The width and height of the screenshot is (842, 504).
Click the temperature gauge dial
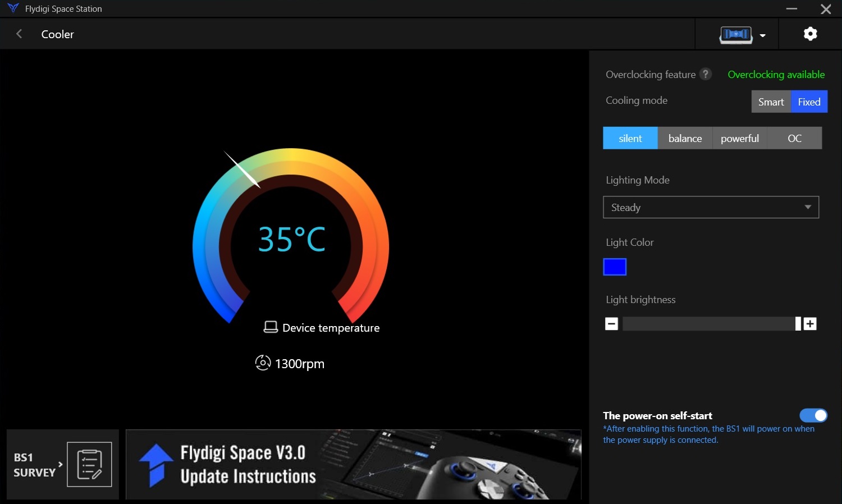coord(291,236)
